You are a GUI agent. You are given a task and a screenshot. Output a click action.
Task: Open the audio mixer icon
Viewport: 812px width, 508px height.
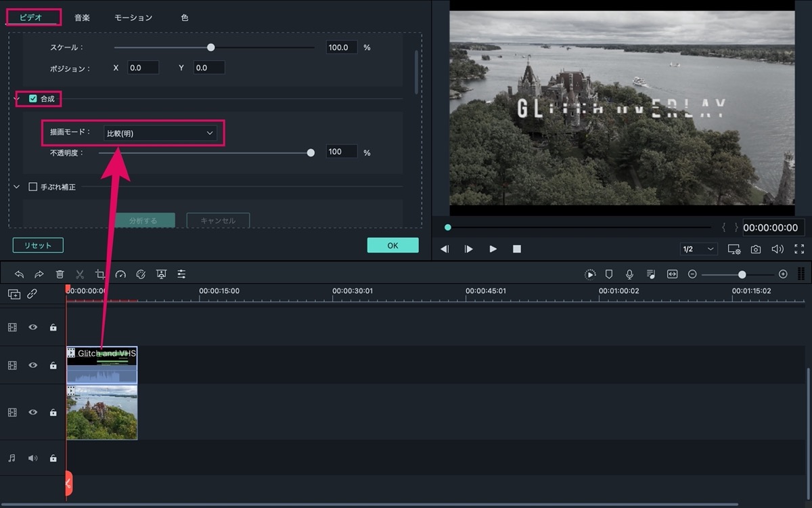(x=651, y=274)
